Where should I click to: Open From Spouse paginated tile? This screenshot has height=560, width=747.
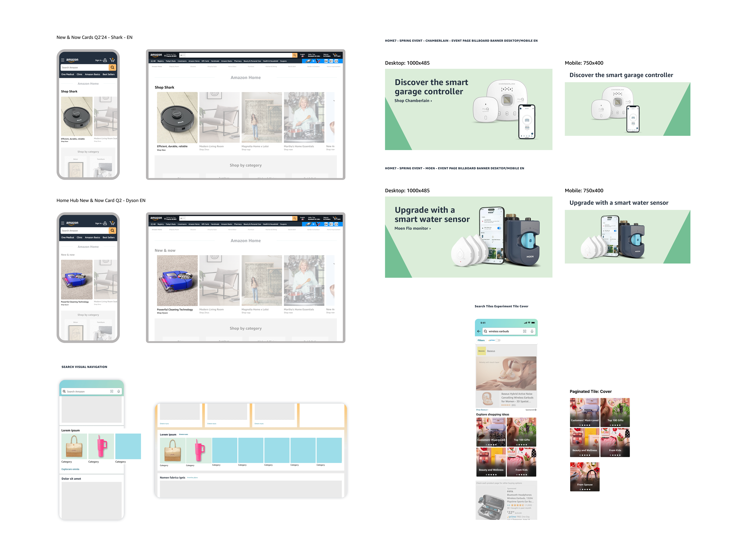pyautogui.click(x=585, y=477)
